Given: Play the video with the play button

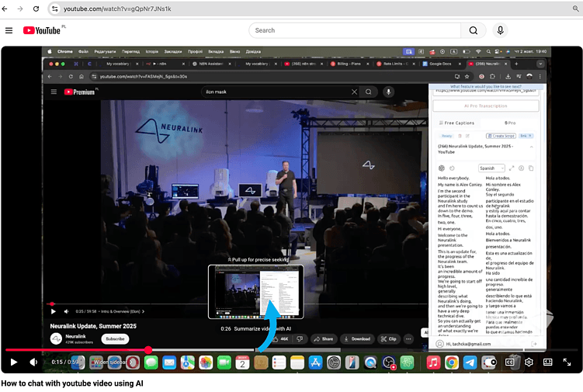Looking at the screenshot, I should 14,362.
